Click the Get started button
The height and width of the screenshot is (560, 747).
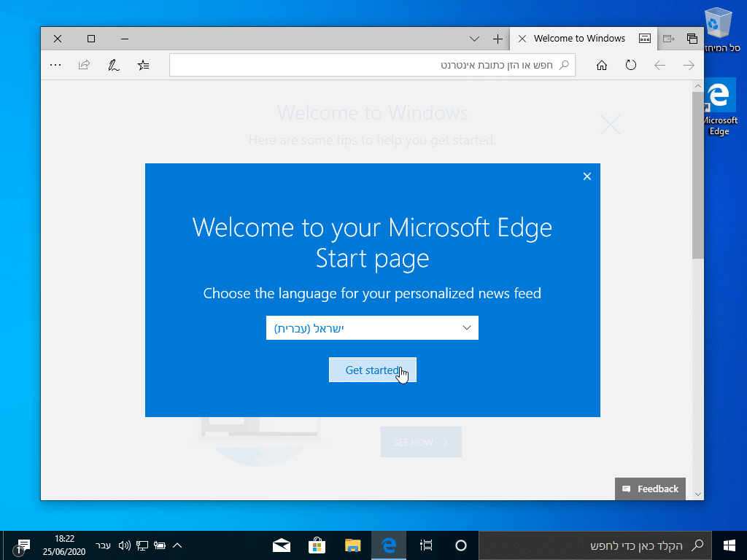[x=372, y=370]
